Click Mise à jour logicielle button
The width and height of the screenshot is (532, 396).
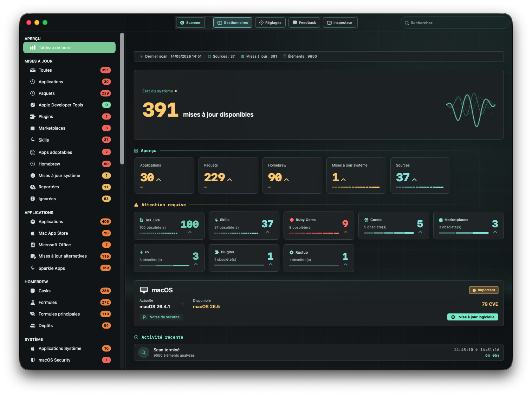tap(473, 317)
